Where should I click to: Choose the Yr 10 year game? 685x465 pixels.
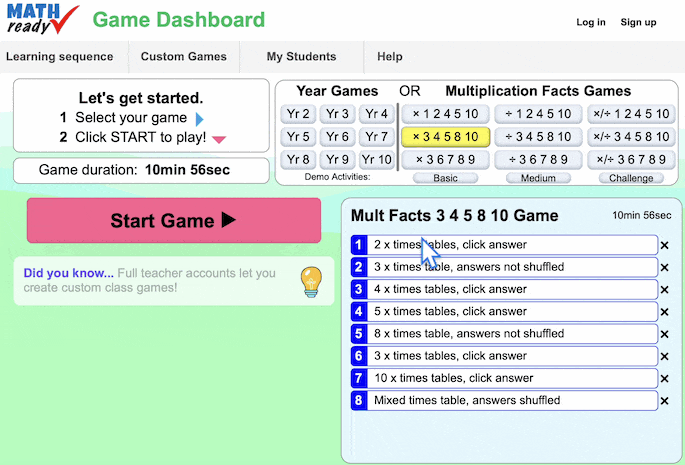pos(376,160)
